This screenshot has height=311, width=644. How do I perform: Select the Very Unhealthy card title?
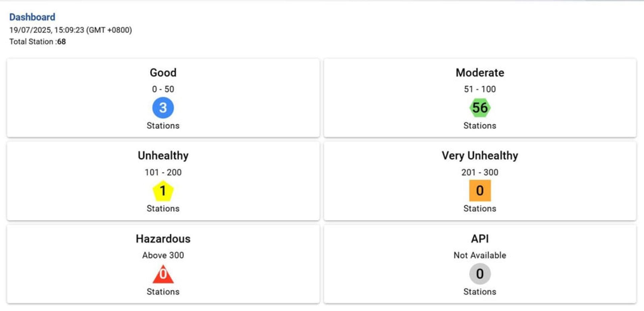[x=480, y=155]
